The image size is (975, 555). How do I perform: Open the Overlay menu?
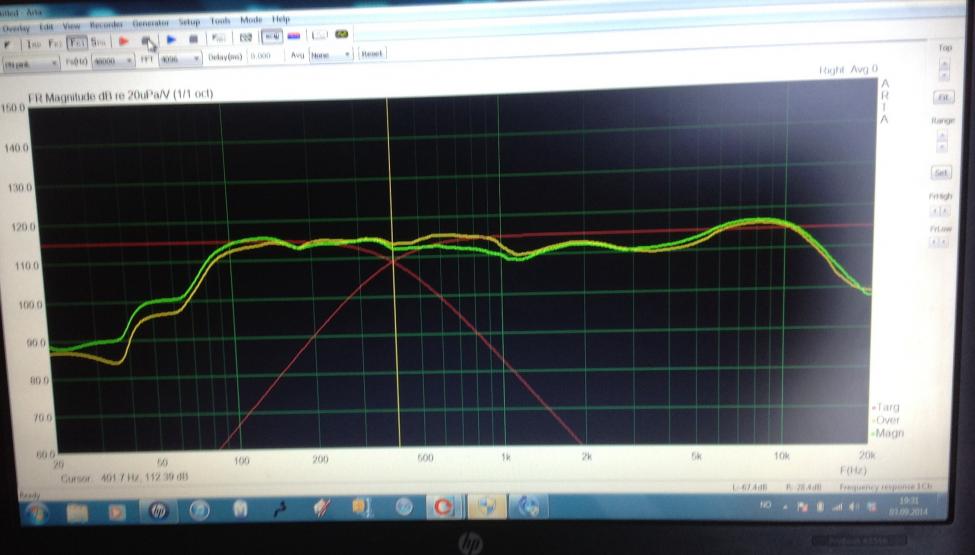pyautogui.click(x=16, y=29)
